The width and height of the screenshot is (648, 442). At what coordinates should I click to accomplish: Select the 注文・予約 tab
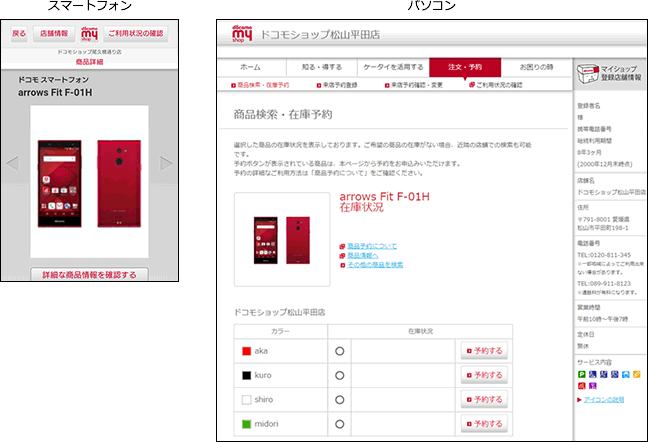[465, 67]
